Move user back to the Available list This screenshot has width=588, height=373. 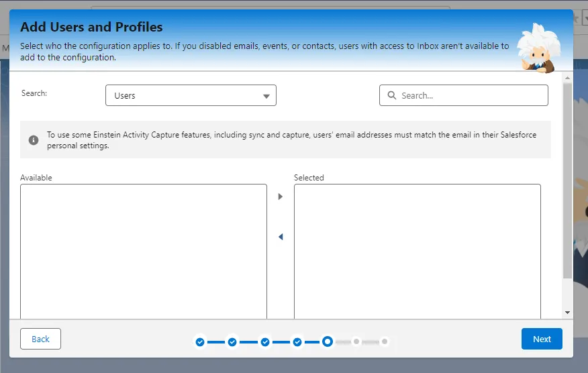click(x=281, y=237)
